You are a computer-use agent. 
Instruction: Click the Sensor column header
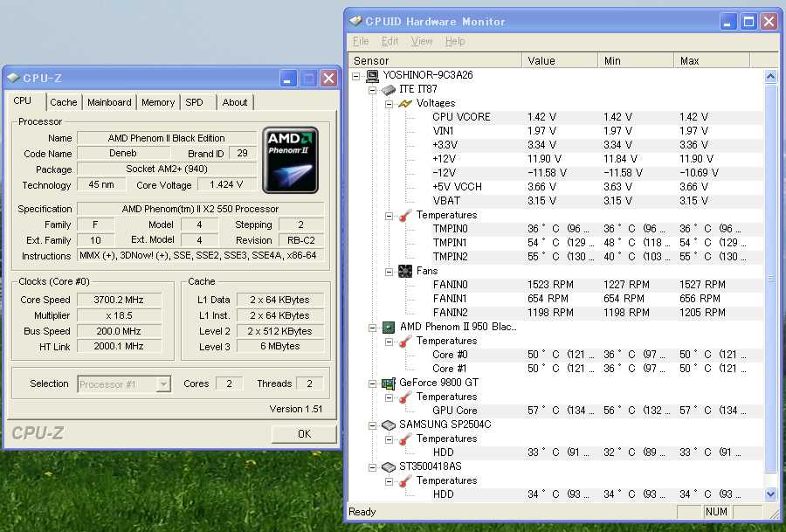(x=435, y=60)
